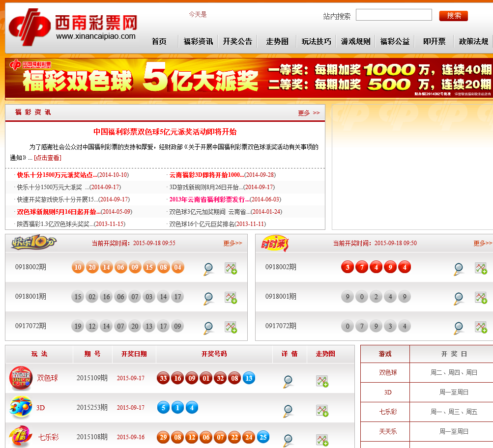Open details magnifier for 快乐十分 0918001期
The image size is (493, 448).
point(208,299)
